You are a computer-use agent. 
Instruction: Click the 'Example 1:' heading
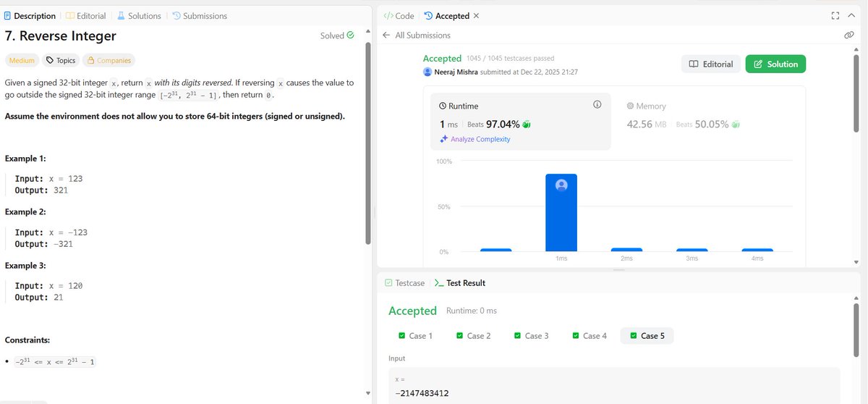point(25,159)
